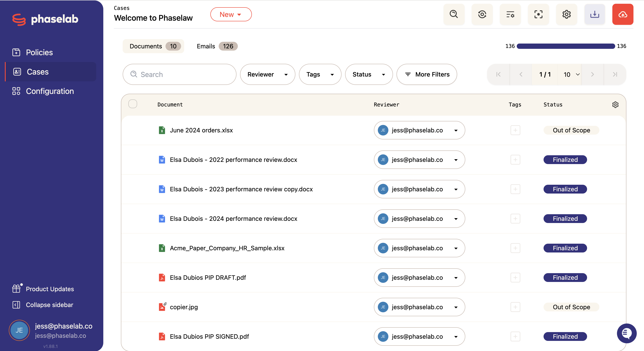Image resolution: width=644 pixels, height=351 pixels.
Task: Click the download icon in top toolbar
Action: [595, 15]
